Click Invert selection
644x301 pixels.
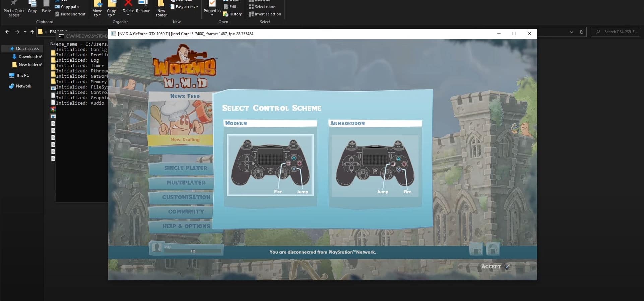click(x=265, y=14)
